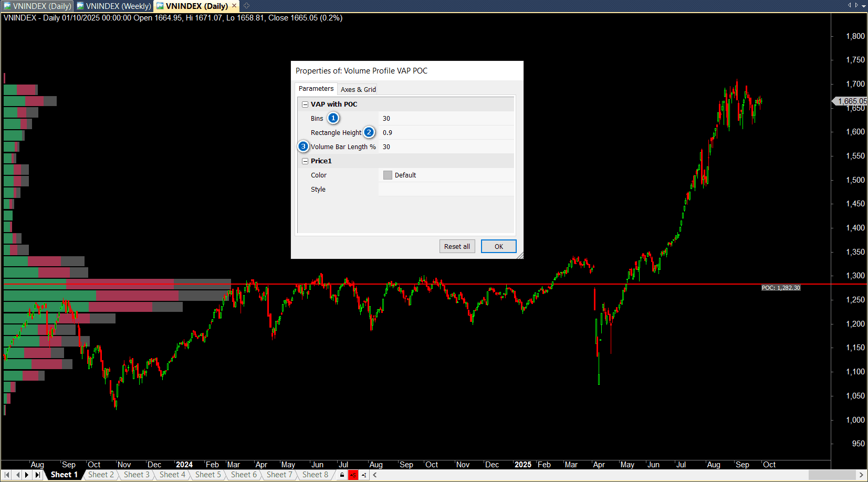The height and width of the screenshot is (482, 868).
Task: Open Sheet 4
Action: tap(172, 475)
